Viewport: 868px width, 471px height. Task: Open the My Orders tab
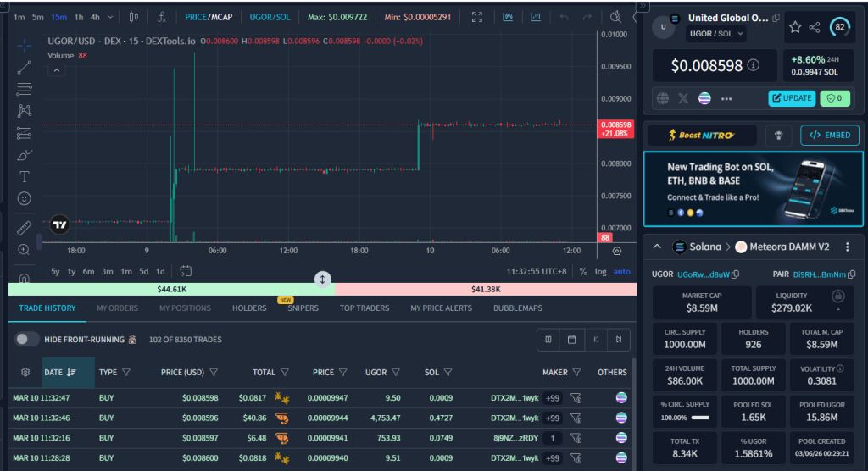(x=117, y=308)
